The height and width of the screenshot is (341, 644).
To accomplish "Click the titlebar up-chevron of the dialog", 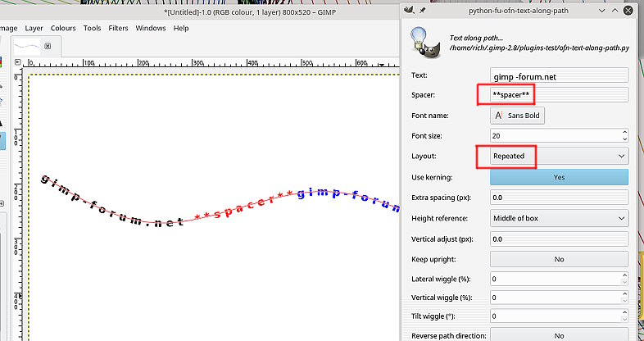I will tap(615, 11).
